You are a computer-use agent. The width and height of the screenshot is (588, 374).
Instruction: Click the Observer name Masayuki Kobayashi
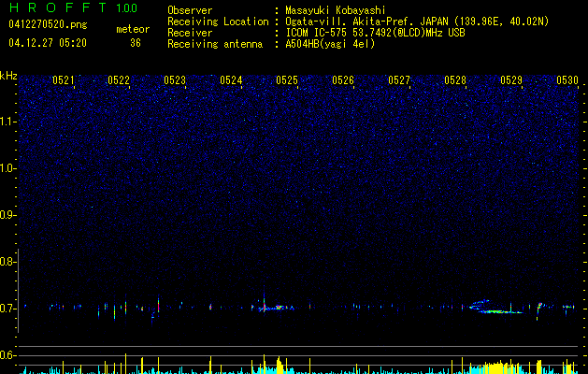(336, 10)
